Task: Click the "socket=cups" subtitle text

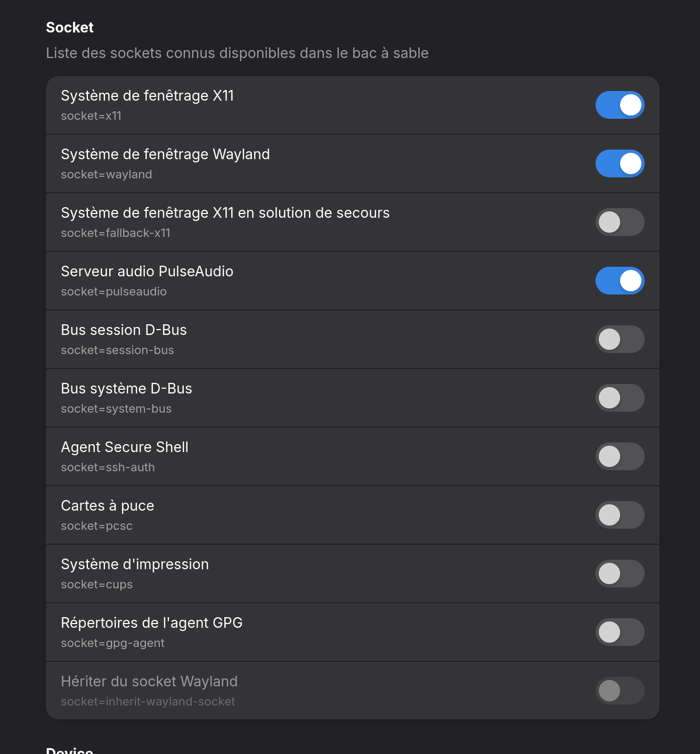Action: pos(96,585)
